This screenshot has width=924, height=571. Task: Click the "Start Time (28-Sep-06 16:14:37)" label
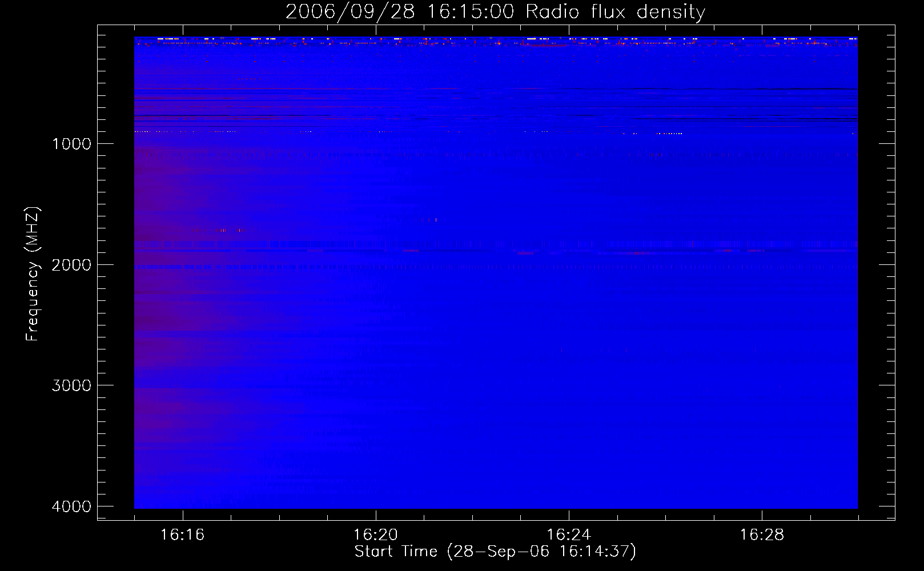(x=495, y=552)
